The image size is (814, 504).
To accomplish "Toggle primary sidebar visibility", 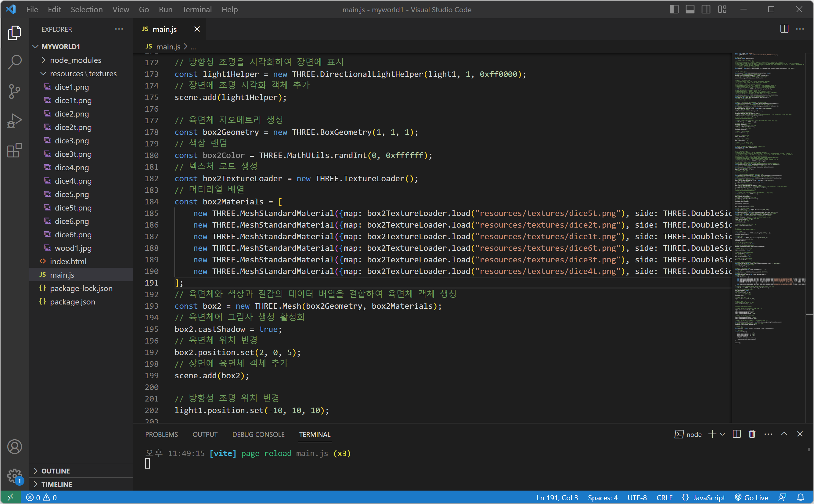I will 674,9.
